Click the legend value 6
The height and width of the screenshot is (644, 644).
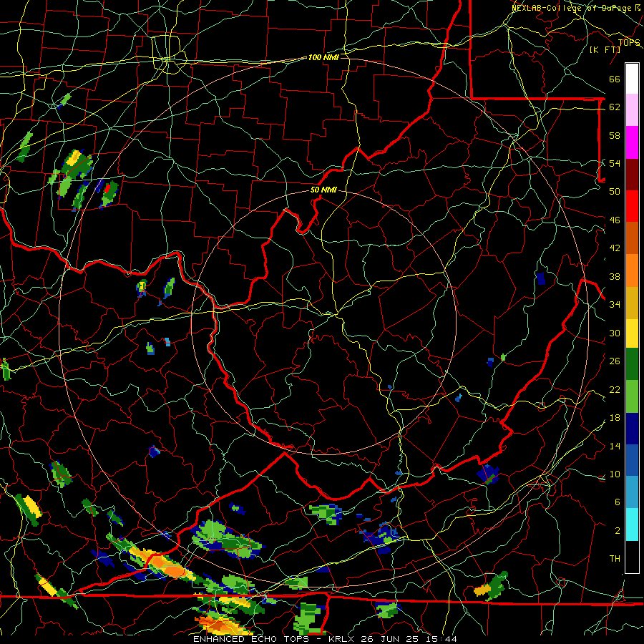(618, 502)
